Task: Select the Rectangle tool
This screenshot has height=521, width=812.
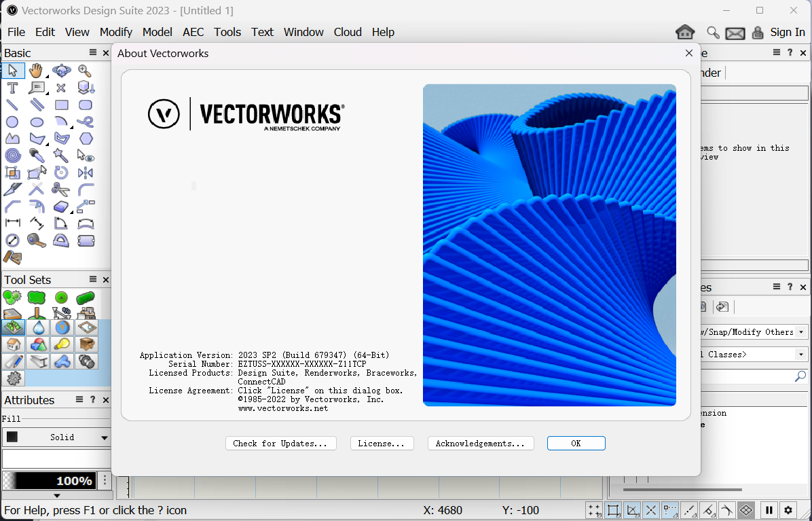Action: pyautogui.click(x=61, y=105)
